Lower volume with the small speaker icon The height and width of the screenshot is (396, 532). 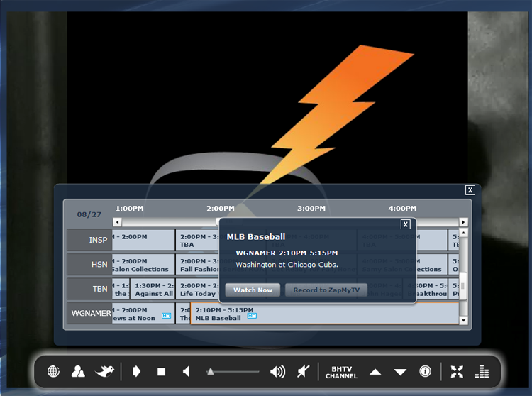187,372
